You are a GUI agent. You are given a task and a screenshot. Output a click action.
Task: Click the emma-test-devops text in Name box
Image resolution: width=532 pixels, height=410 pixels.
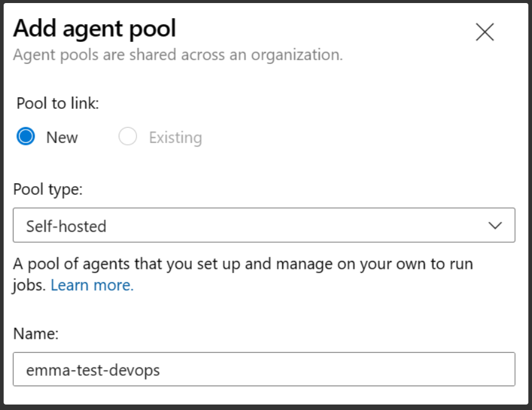[93, 370]
